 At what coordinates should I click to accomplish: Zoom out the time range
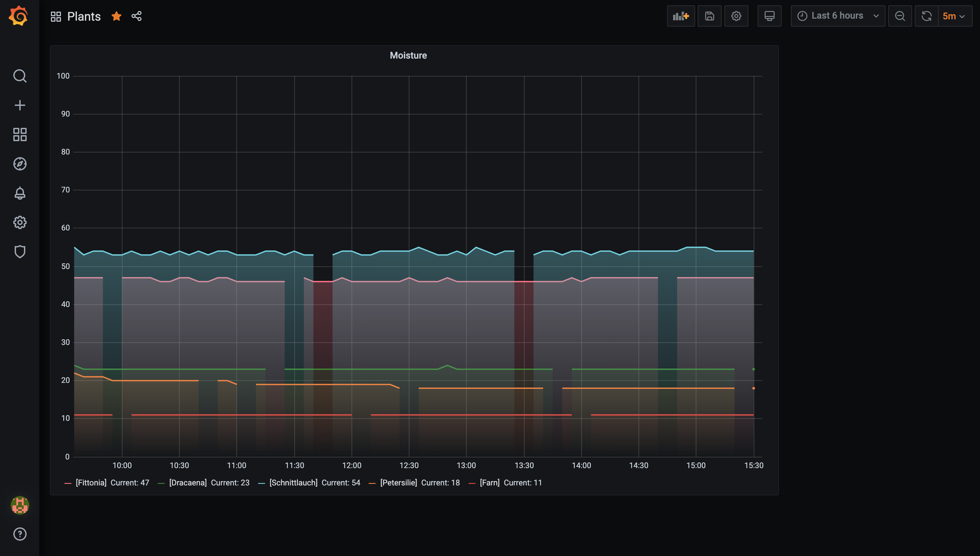[899, 16]
